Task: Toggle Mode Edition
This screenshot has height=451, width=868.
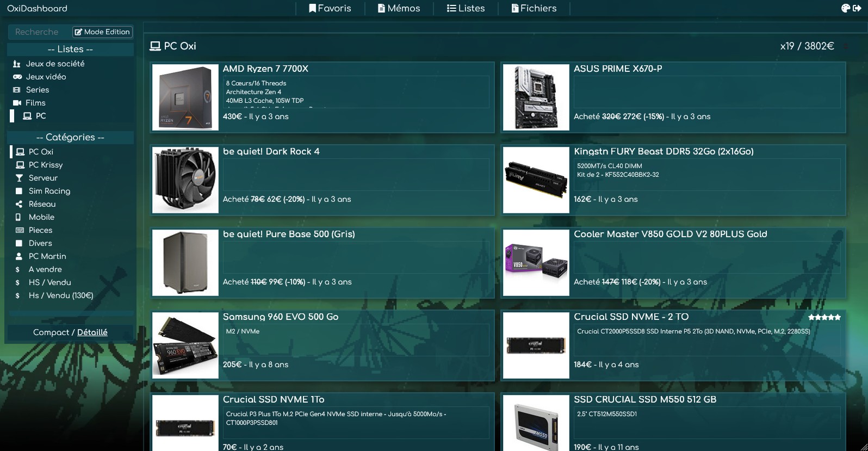Action: coord(102,32)
